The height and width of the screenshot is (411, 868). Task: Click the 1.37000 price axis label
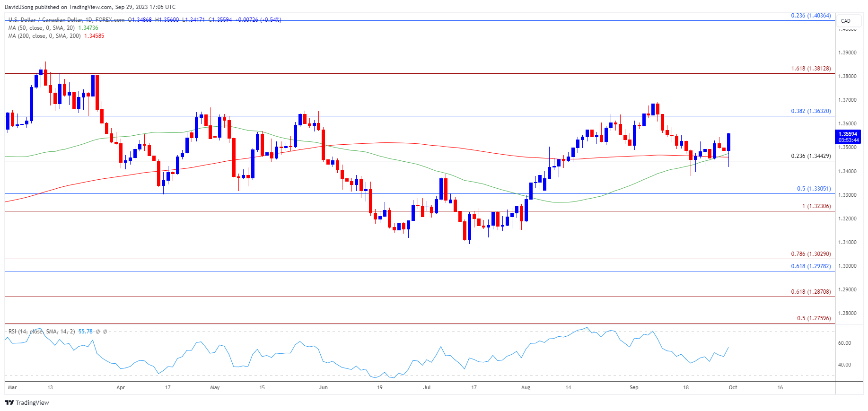click(x=847, y=100)
